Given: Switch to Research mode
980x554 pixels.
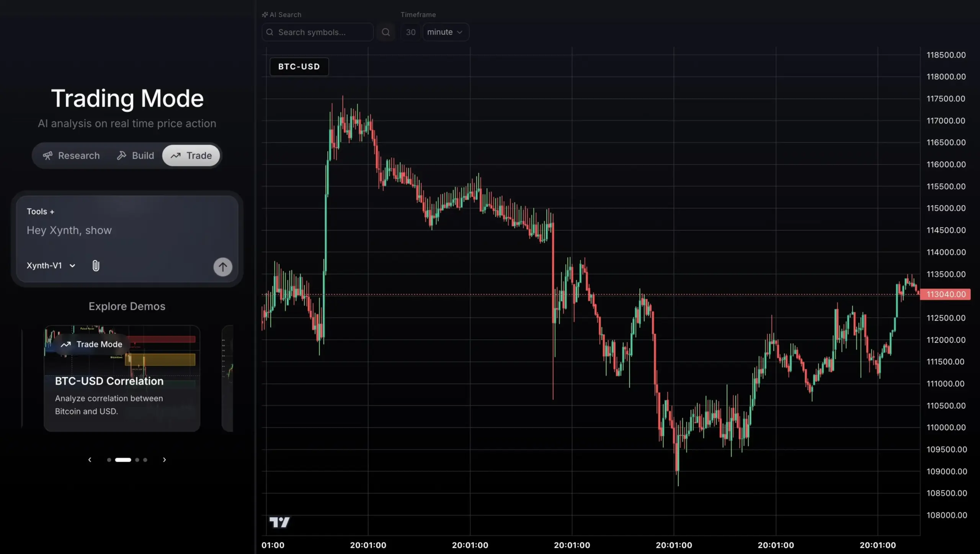Looking at the screenshot, I should click(x=71, y=156).
